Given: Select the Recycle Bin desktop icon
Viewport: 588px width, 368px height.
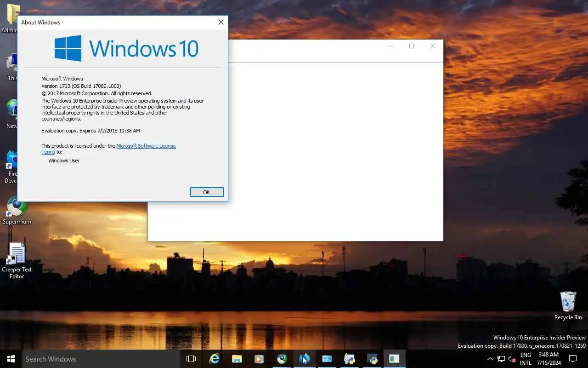Looking at the screenshot, I should (x=568, y=305).
